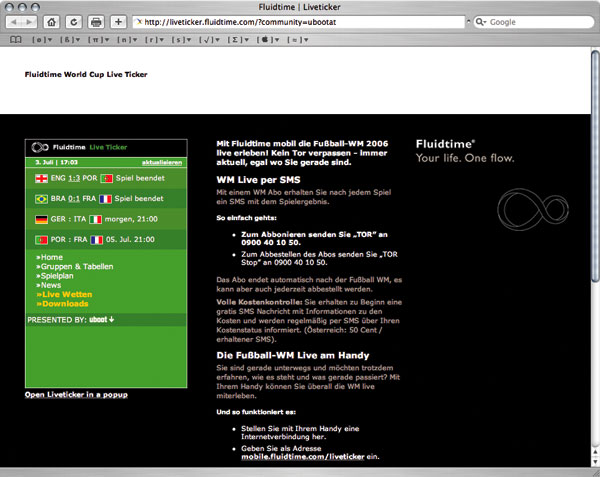Click the scrollbar down arrow

click(x=595, y=462)
